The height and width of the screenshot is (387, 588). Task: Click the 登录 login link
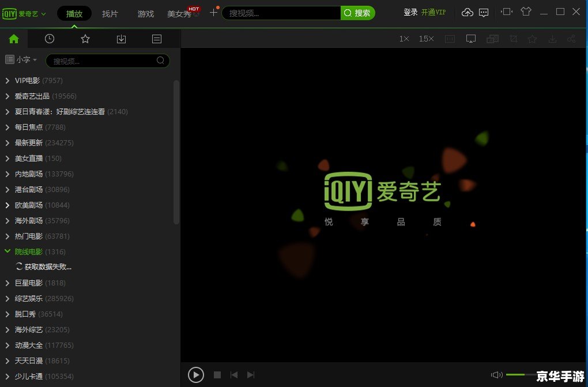coord(410,12)
